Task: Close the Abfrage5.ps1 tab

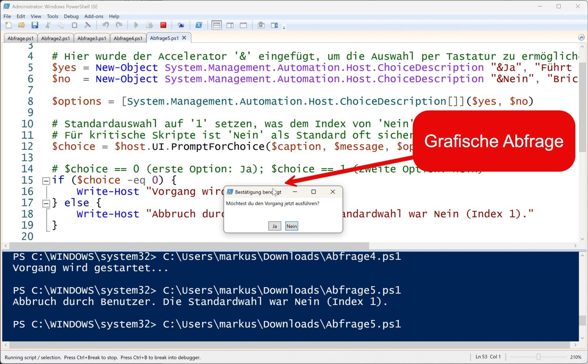Action: pyautogui.click(x=184, y=37)
